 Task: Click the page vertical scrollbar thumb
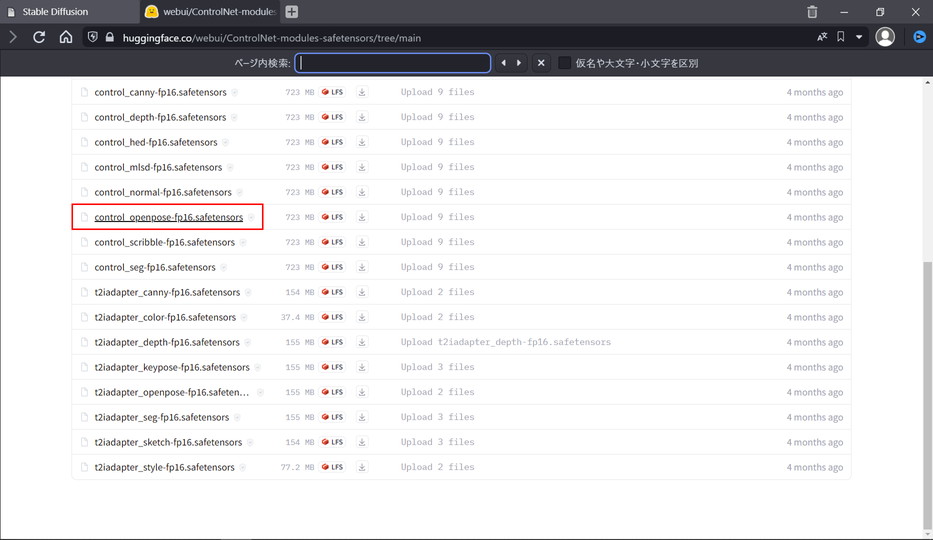click(928, 394)
